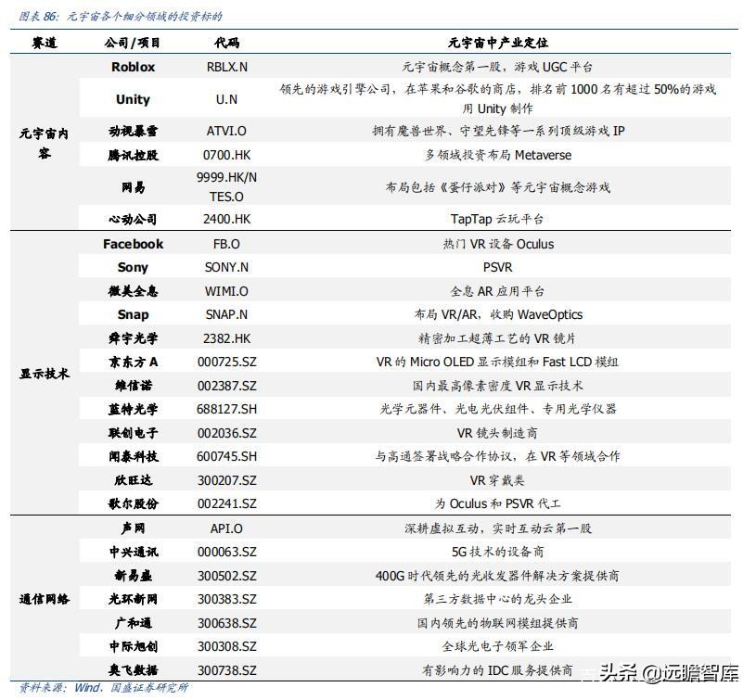Click the 图表 86 chart title
Viewport: 756px width, 700px height.
121,17
